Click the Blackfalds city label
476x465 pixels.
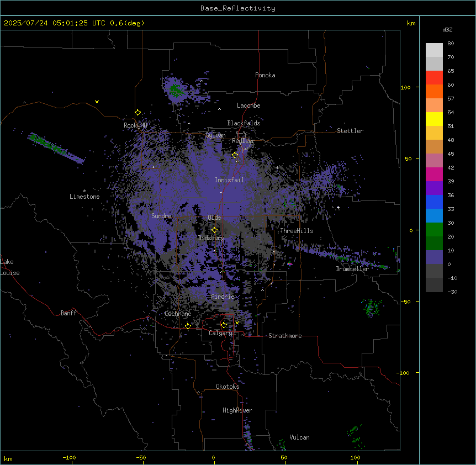244,123
